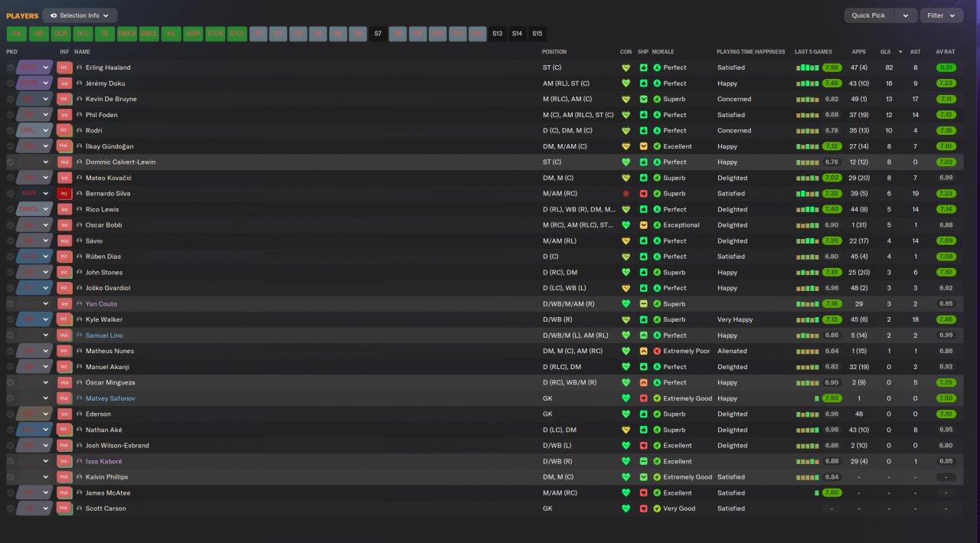Toggle the picked checkbox for Matvey Safonov
Viewport: 980px width, 543px height.
pos(11,398)
